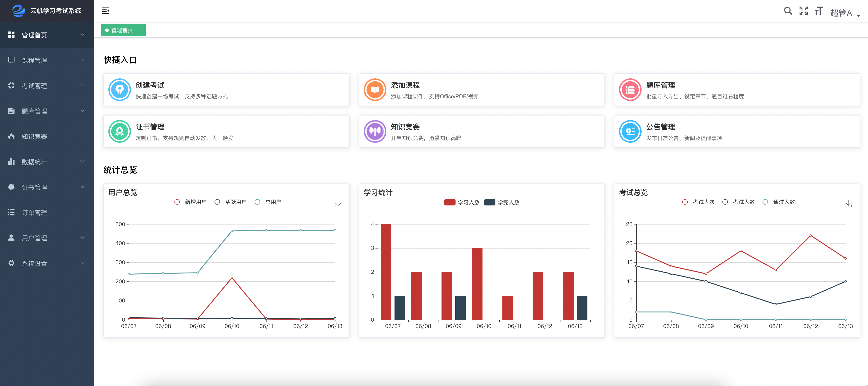Open the 添加课程 quick entry

[x=482, y=90]
